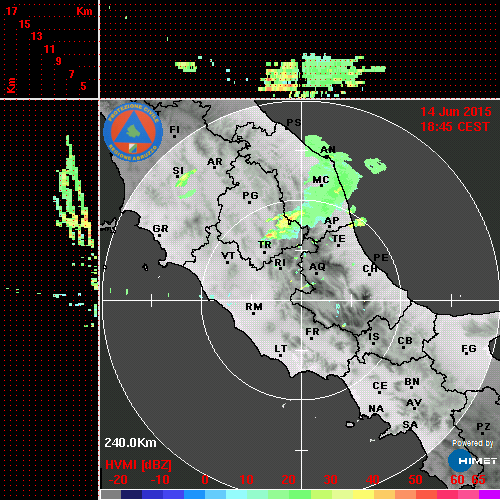The height and width of the screenshot is (500, 500).
Task: Click the "30" dBZ scale value
Action: pos(330,480)
